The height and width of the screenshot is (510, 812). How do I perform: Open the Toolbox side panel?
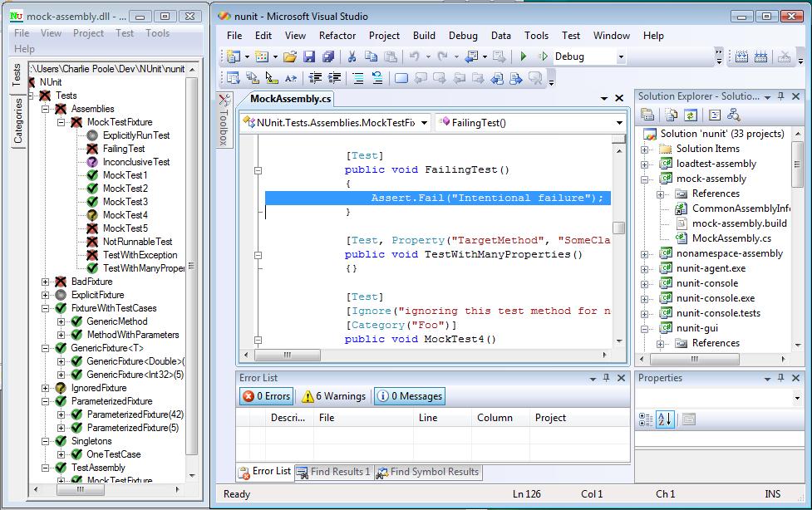(224, 120)
